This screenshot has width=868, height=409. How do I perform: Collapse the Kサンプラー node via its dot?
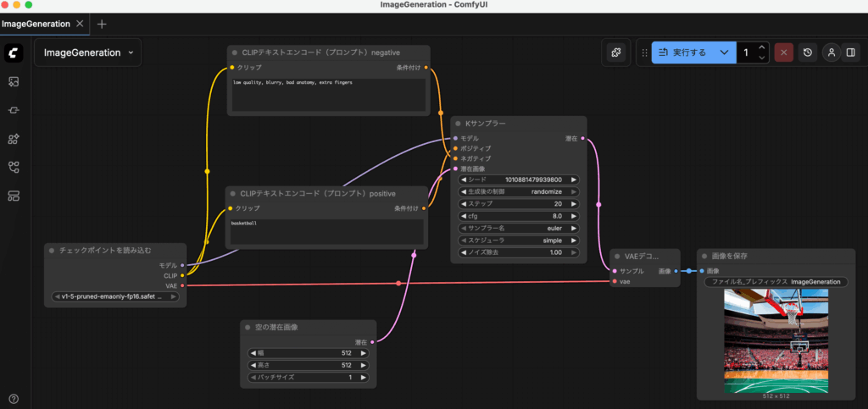[x=458, y=124]
